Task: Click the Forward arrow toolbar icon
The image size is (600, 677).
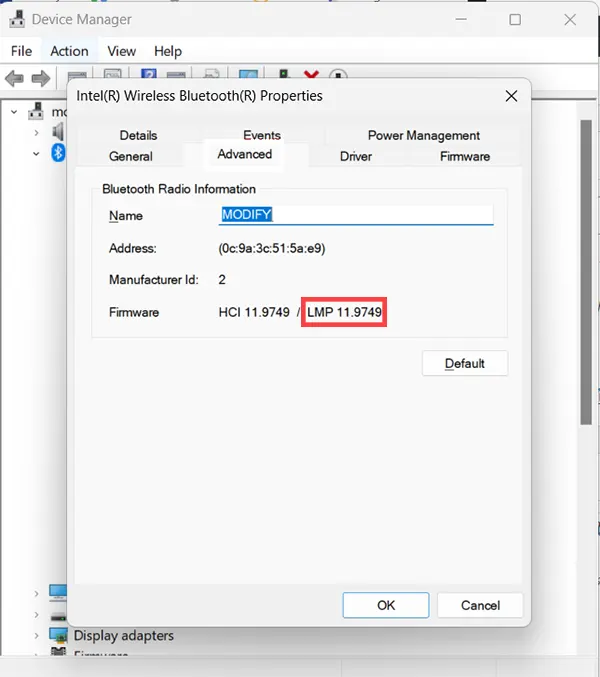Action: point(41,78)
